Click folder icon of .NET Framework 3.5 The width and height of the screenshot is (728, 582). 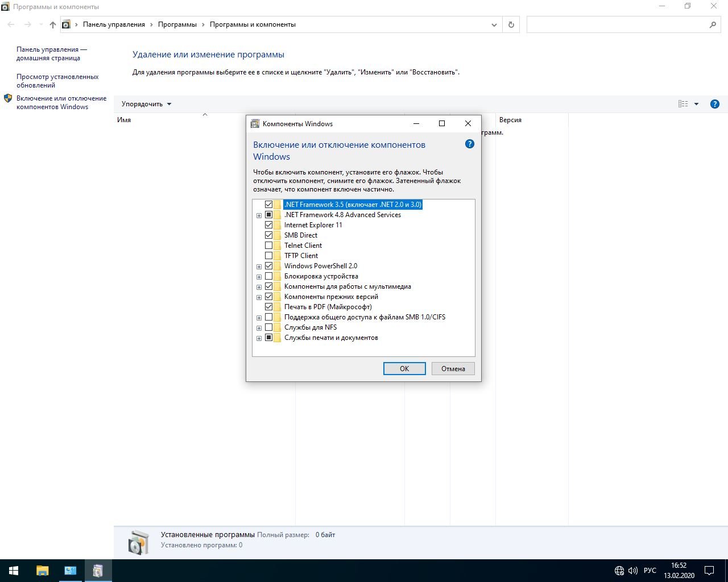278,205
